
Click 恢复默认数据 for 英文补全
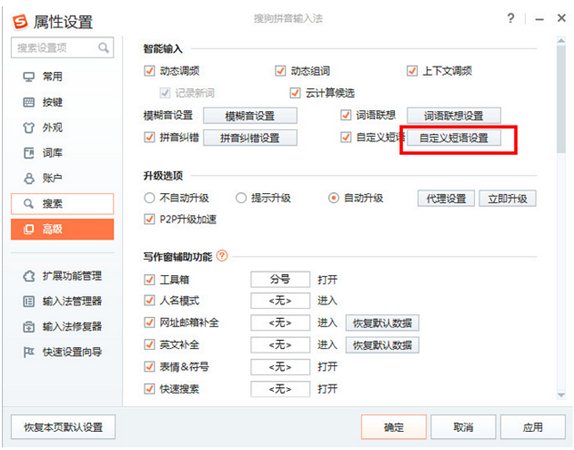pos(383,345)
